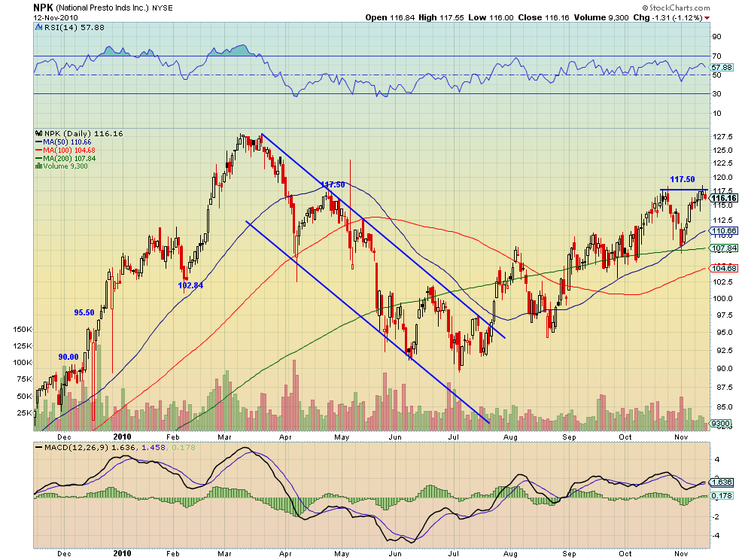Click the black MACD legend line marker
This screenshot has width=745, height=560.
[38, 447]
